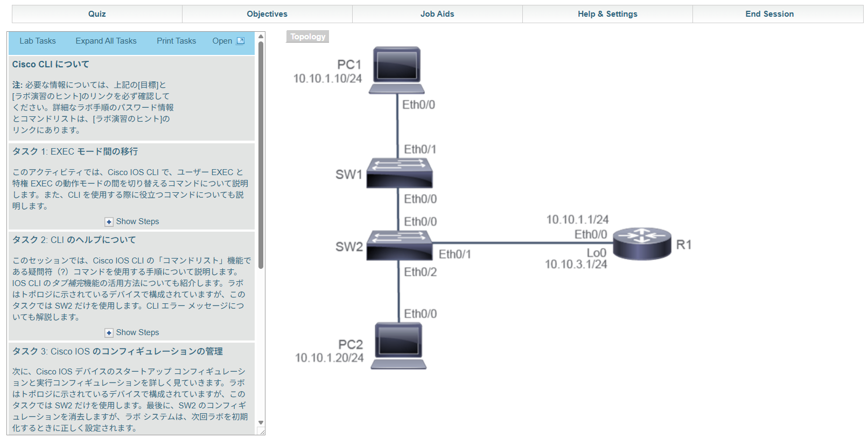
Task: Click the scroll-down arrow of task panel
Action: point(261,423)
